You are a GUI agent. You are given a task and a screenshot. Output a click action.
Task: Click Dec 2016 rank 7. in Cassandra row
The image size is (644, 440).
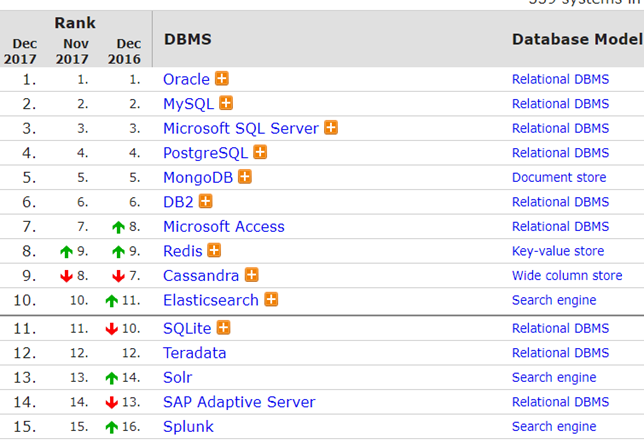(x=134, y=276)
